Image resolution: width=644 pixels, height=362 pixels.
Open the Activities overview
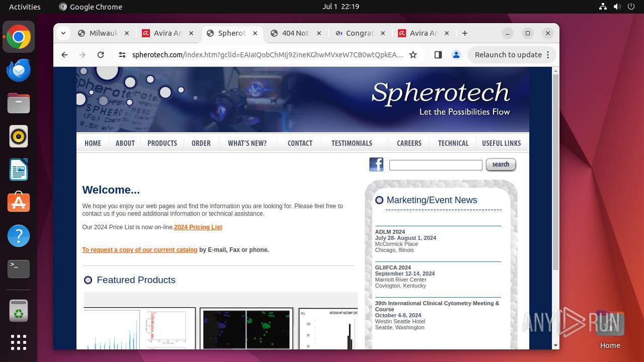pyautogui.click(x=25, y=7)
